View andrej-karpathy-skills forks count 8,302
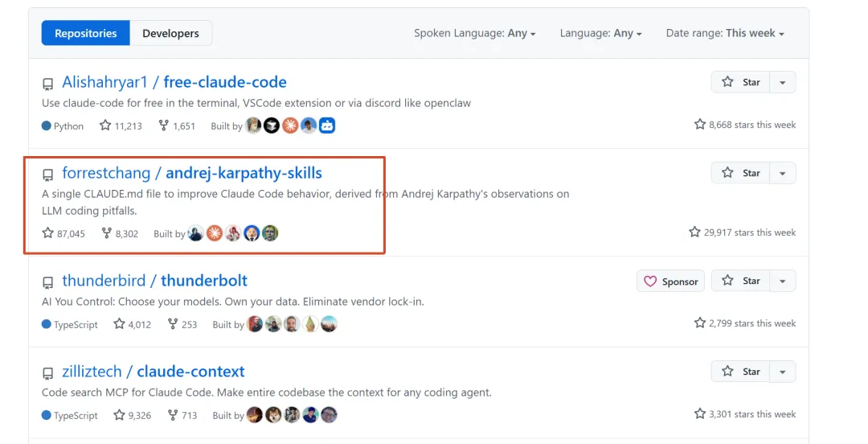Screen dimensions: 868x444 120,233
